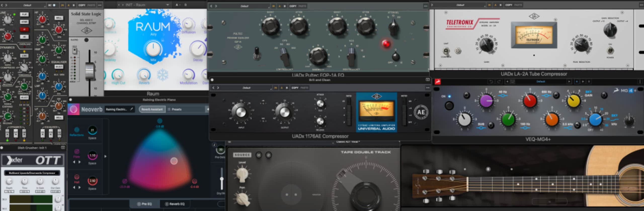Screen dimensions: 644x211
Task: Open the Default preset dropdown in 1176AE toolbar
Action: 247,88
